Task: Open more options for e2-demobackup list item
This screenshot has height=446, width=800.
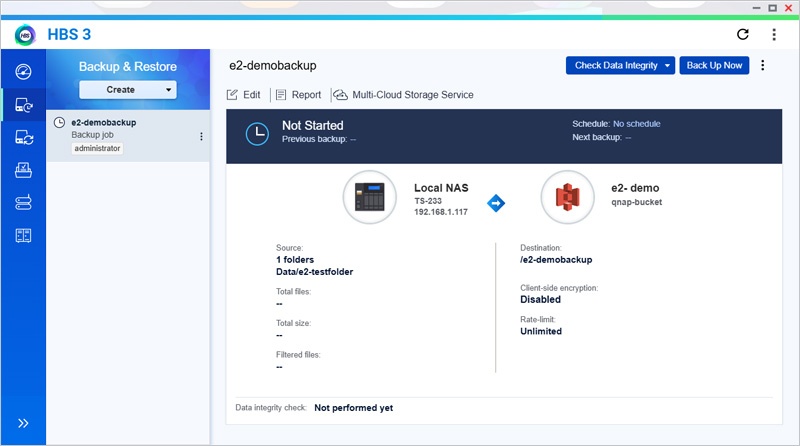Action: 201,136
